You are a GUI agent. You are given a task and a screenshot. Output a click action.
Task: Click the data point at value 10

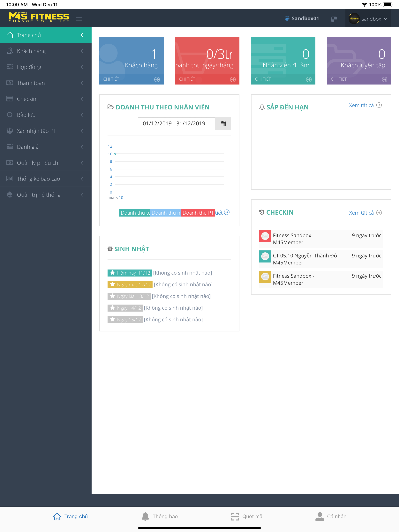(x=115, y=154)
